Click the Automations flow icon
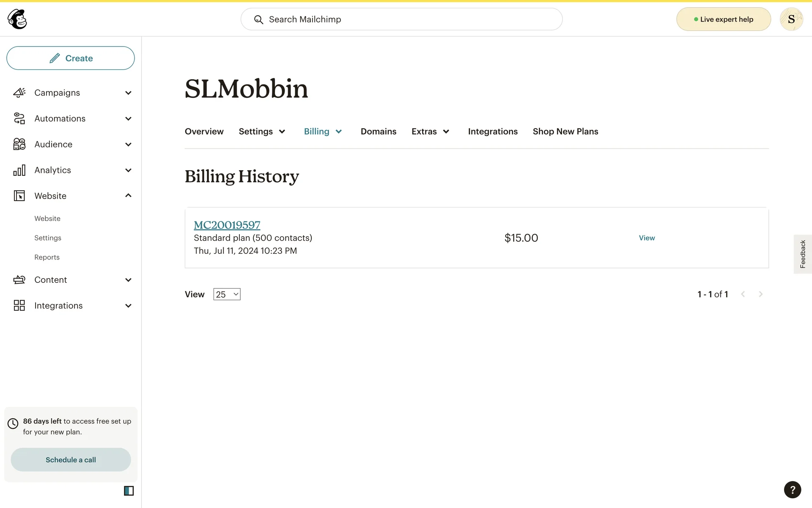The width and height of the screenshot is (812, 508). [x=19, y=119]
